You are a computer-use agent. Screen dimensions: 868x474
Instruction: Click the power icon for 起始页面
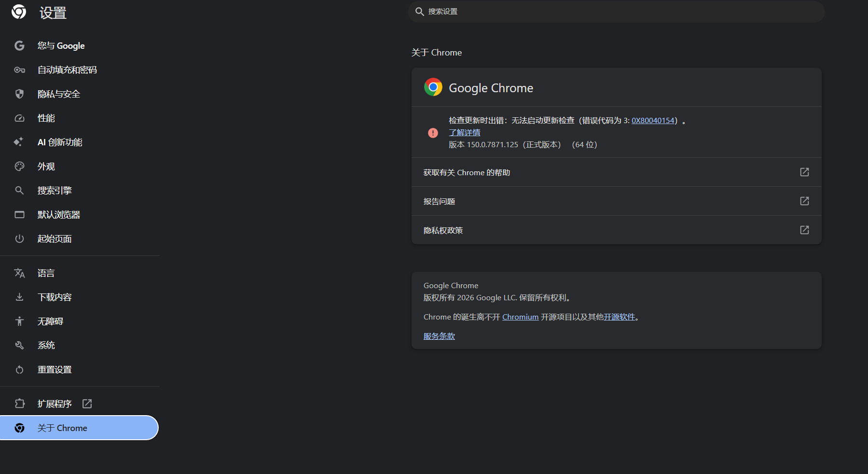[x=19, y=239]
